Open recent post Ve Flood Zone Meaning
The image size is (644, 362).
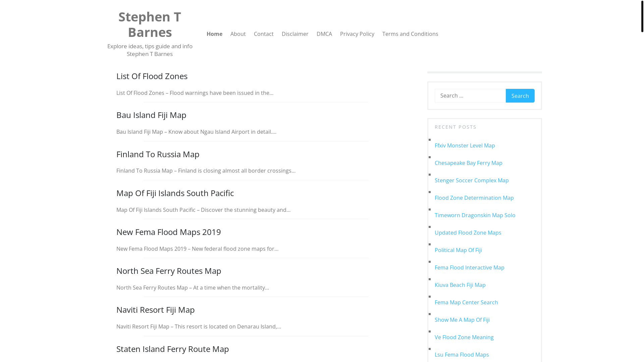click(x=464, y=337)
